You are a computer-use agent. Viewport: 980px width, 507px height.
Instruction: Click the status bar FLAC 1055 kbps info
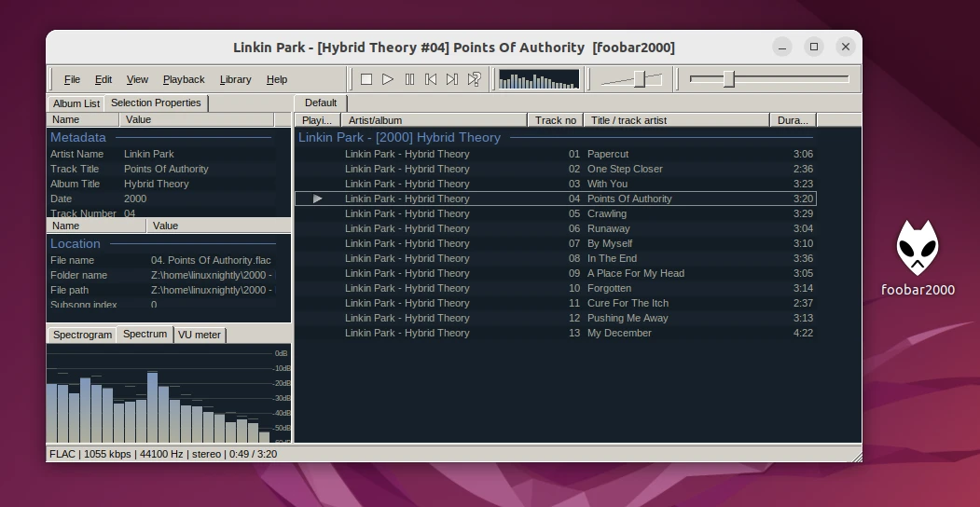163,454
